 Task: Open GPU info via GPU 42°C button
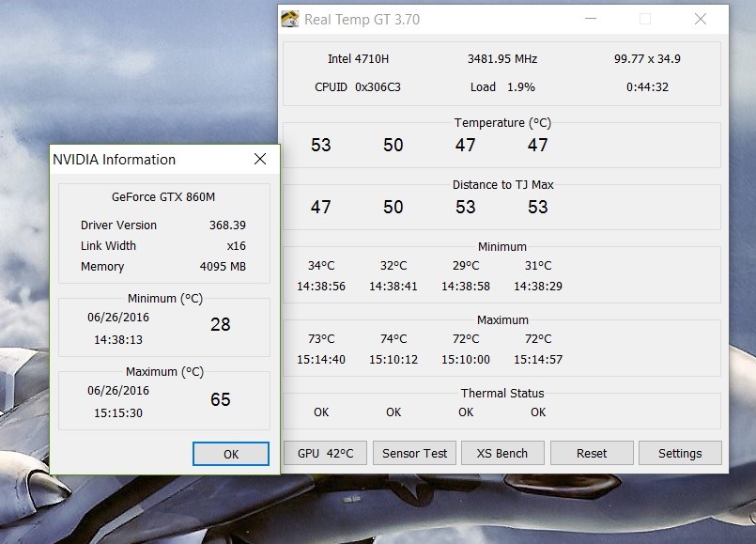tap(326, 453)
